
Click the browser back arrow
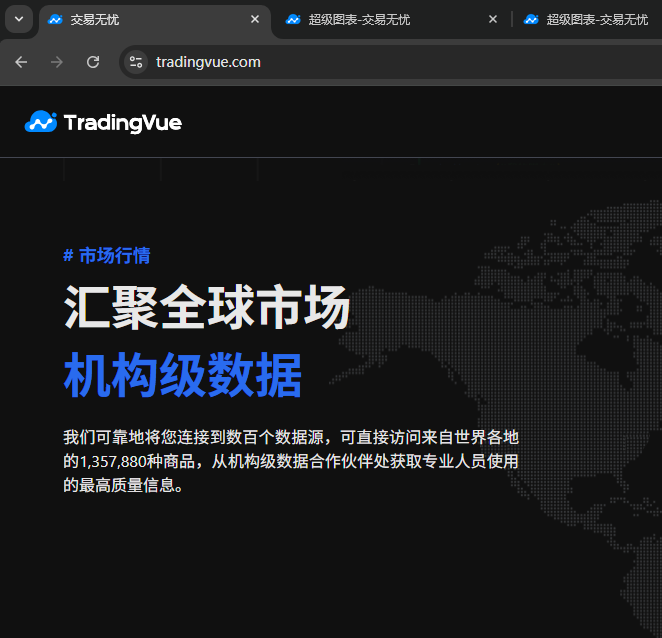(21, 62)
